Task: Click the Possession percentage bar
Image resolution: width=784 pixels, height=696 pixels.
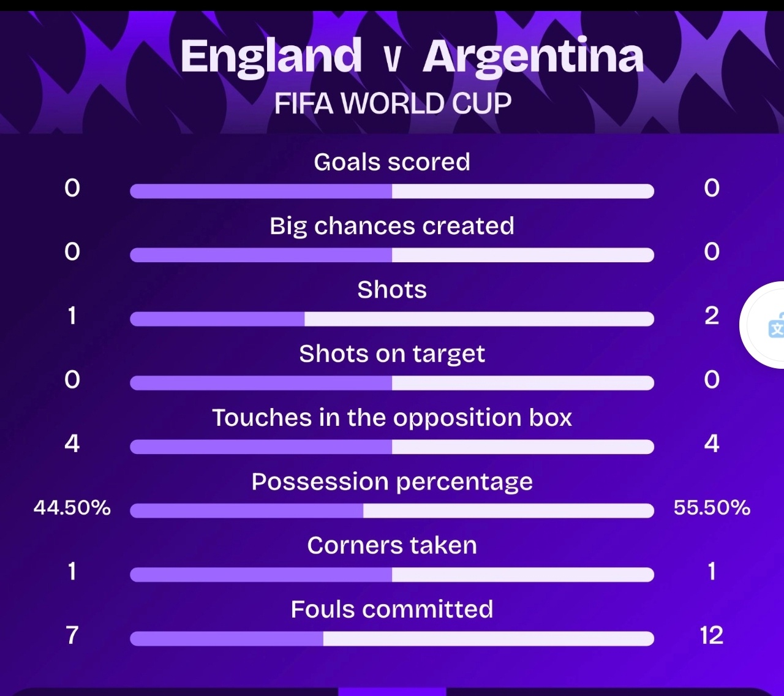Action: (x=392, y=510)
